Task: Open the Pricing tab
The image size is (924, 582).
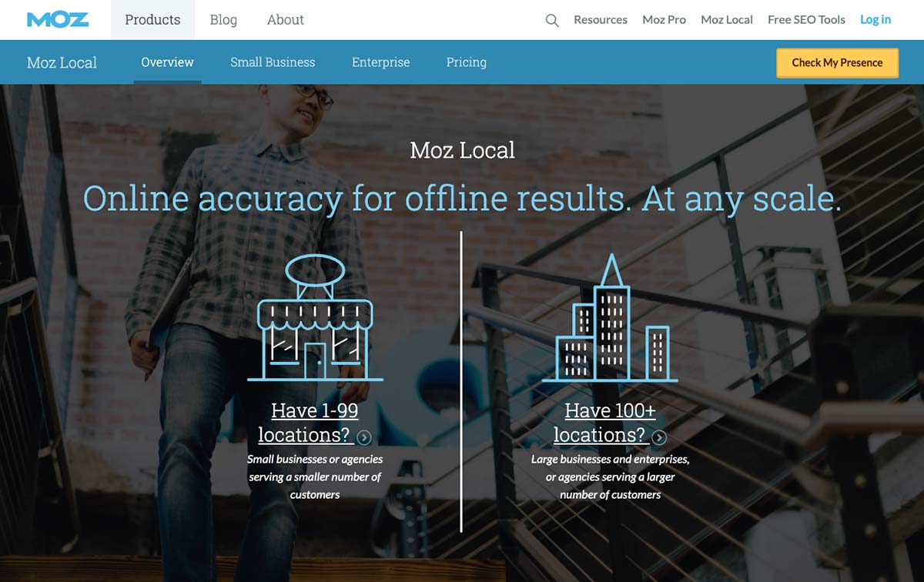Action: pos(467,62)
